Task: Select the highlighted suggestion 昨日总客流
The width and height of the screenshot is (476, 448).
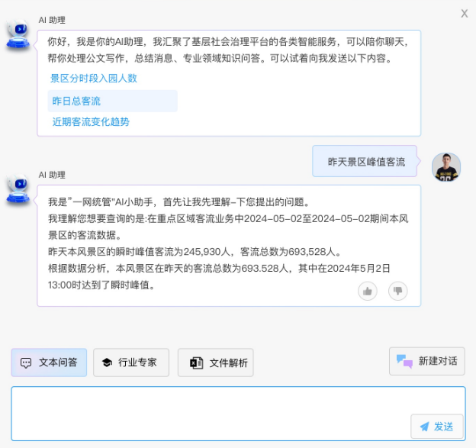Action: [x=76, y=101]
